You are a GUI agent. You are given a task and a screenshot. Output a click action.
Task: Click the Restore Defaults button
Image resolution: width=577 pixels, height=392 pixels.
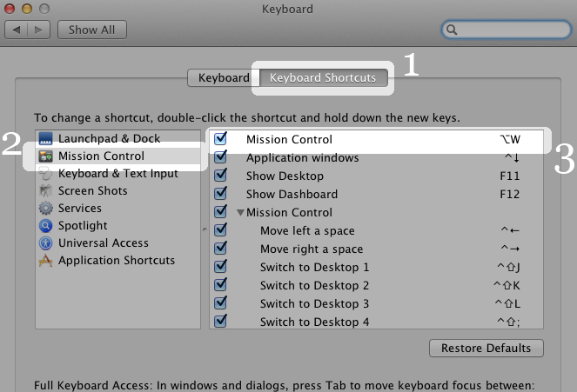click(486, 348)
